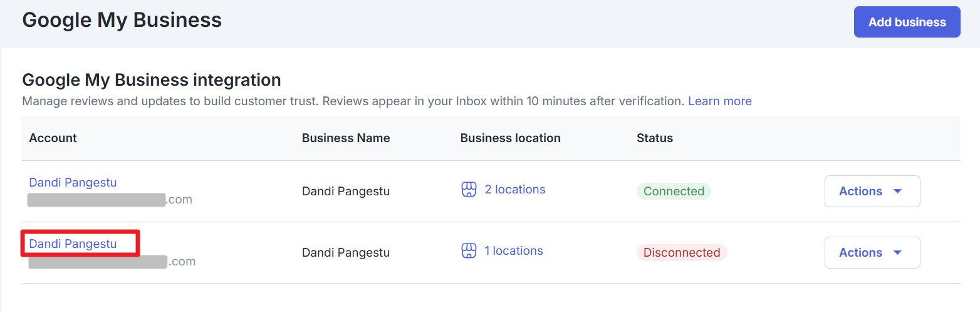Screen dimensions: 980x313
Task: Click the Add business button
Action: pos(906,22)
